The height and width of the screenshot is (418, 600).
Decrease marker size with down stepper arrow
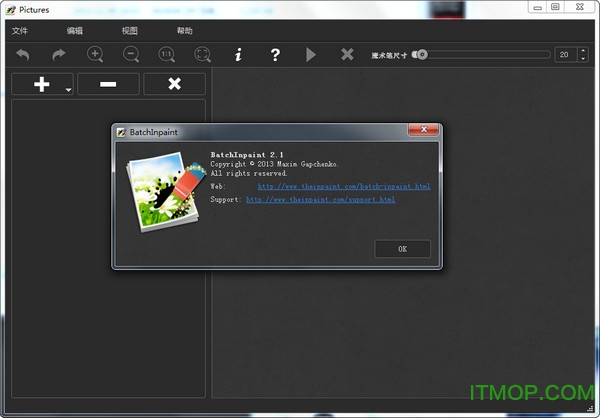[x=583, y=59]
